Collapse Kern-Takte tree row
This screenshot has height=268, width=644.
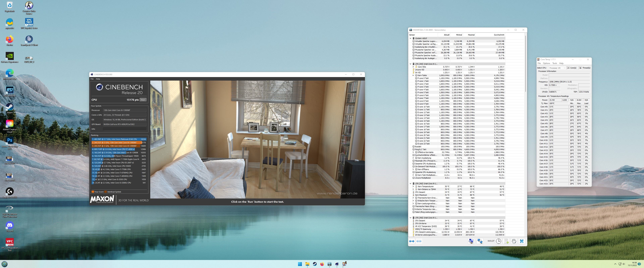(x=413, y=75)
